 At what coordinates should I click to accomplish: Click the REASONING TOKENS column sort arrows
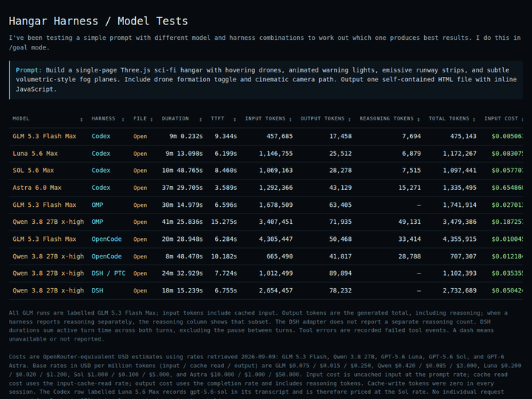(418, 119)
